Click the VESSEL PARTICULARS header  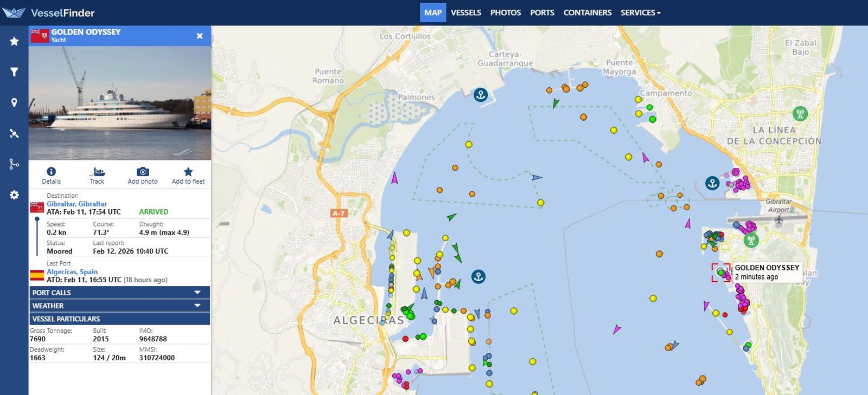(x=119, y=319)
